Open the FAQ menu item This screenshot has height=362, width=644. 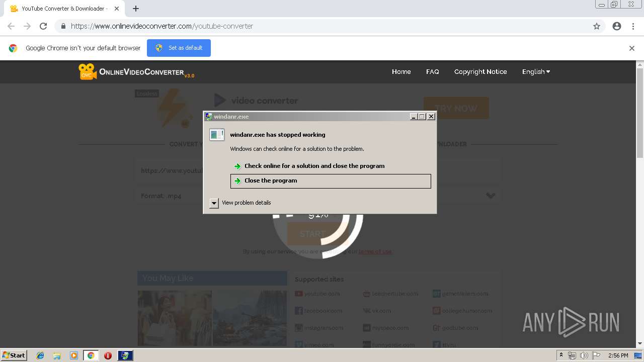(x=433, y=72)
